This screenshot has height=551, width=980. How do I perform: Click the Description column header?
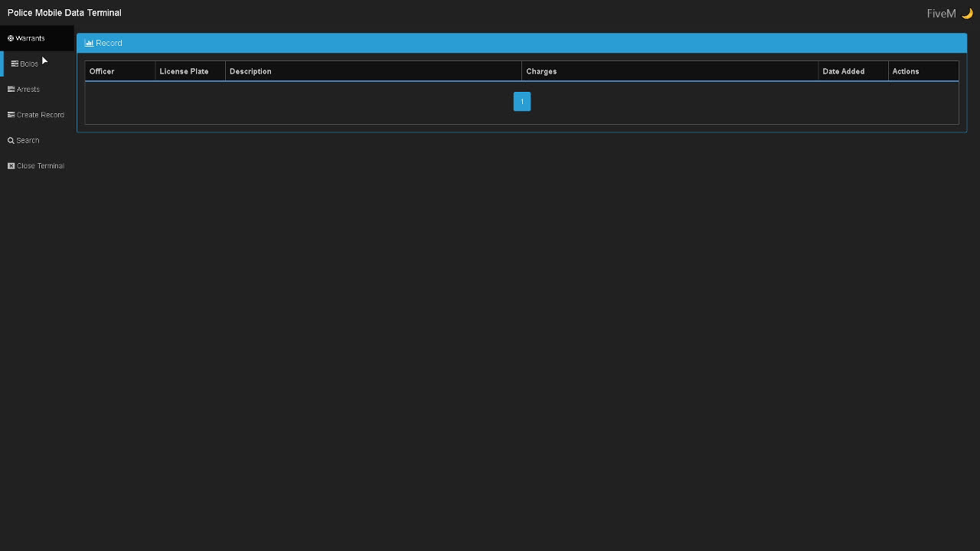[x=250, y=70]
